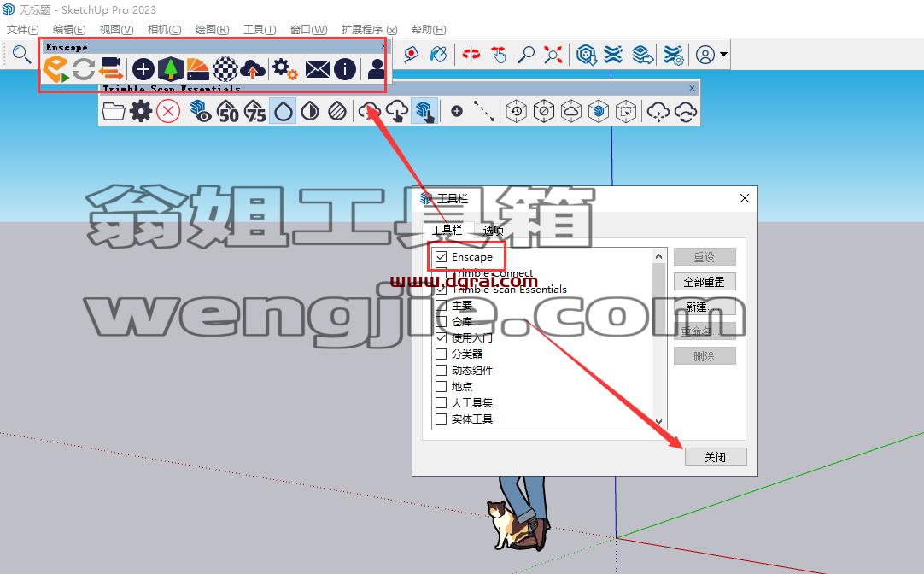Open the account profile dropdown arrow
924x574 pixels.
(723, 55)
